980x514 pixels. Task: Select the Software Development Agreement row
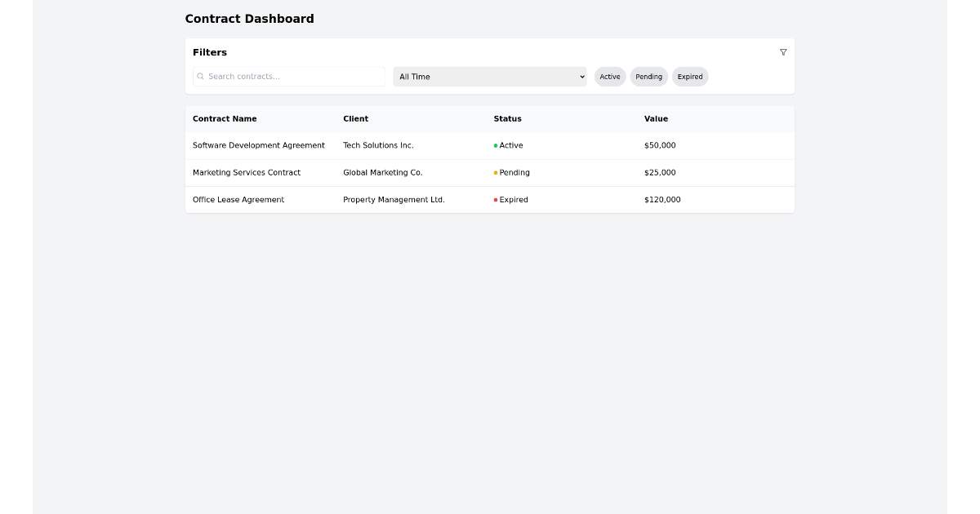(259, 145)
